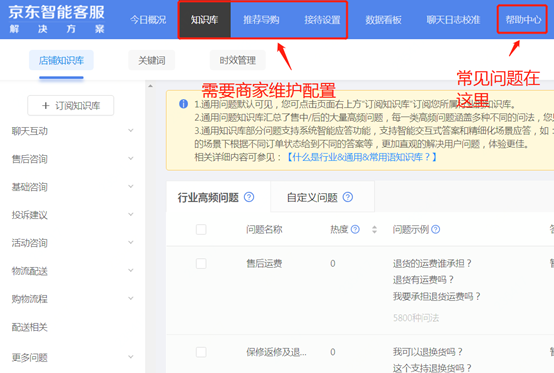Click the 京东智能客服 logo
The height and width of the screenshot is (373, 554).
[57, 19]
